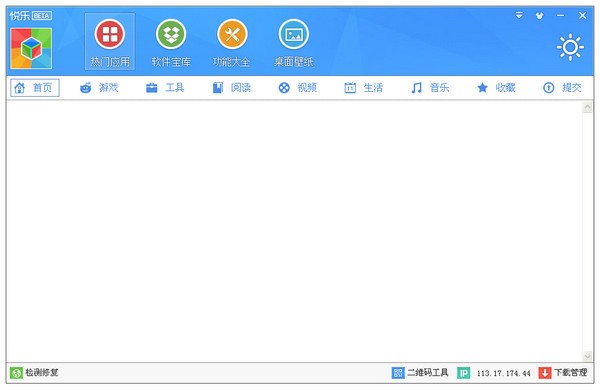Open 下载管理 download manager
This screenshot has height=390, width=600.
coord(562,372)
